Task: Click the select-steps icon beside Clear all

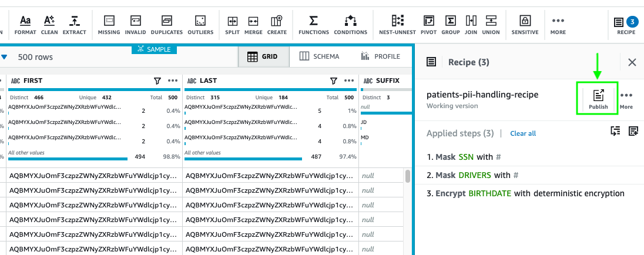Action: tap(615, 132)
